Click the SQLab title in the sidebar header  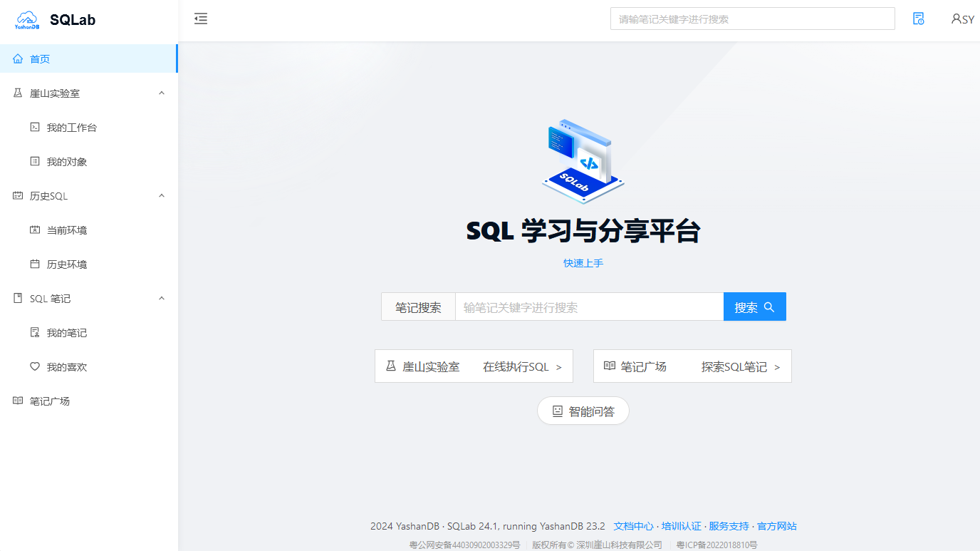coord(73,20)
